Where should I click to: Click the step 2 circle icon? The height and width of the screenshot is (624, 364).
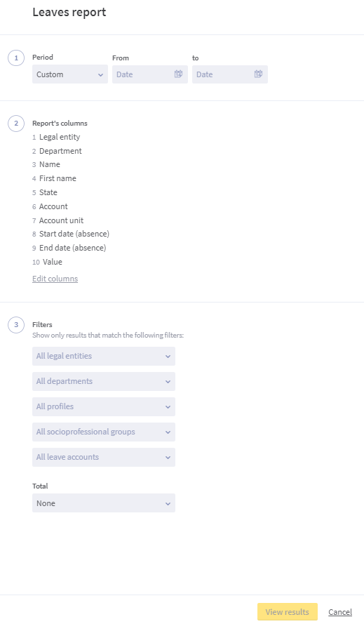tap(16, 124)
